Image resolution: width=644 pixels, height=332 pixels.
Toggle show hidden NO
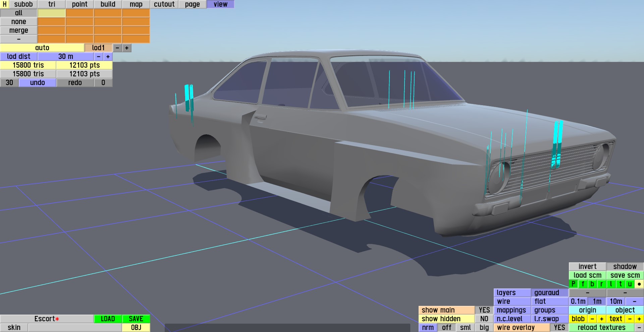484,319
